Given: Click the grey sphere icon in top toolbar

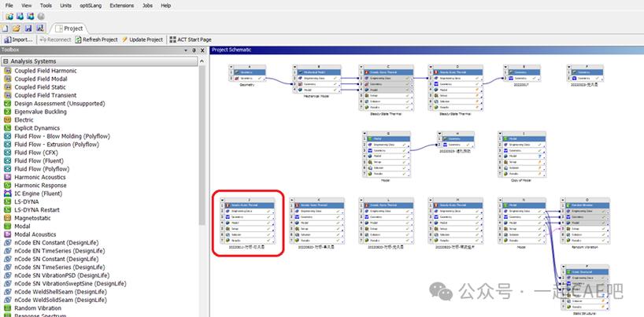Looking at the screenshot, I should pyautogui.click(x=41, y=17).
